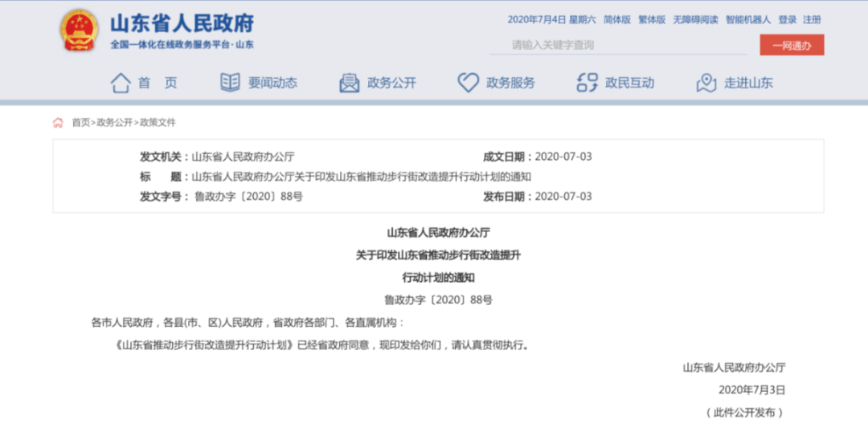Click the signing date 2020年7月3日
Image resolution: width=868 pixels, height=428 pixels.
coord(751,389)
